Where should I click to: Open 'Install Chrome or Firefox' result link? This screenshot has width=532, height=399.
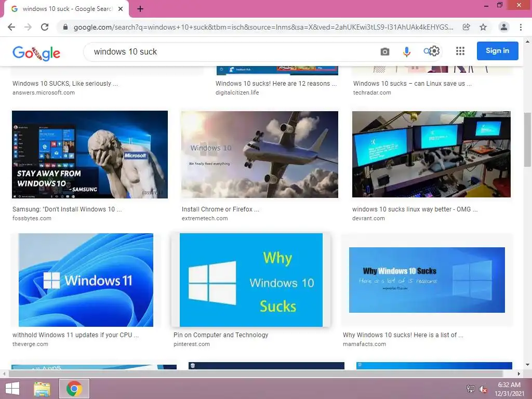[x=220, y=209]
